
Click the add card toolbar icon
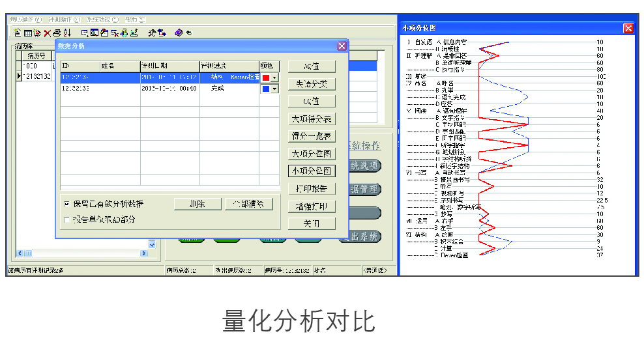pos(84,33)
